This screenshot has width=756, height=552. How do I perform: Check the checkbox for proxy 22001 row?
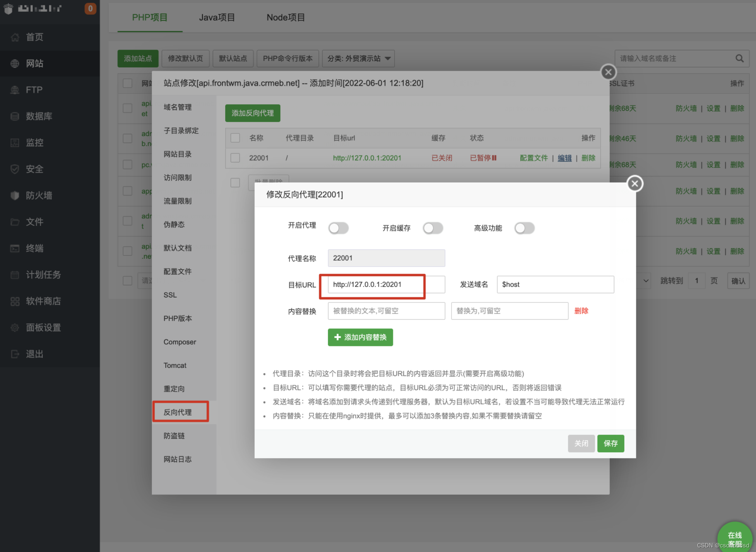[235, 158]
